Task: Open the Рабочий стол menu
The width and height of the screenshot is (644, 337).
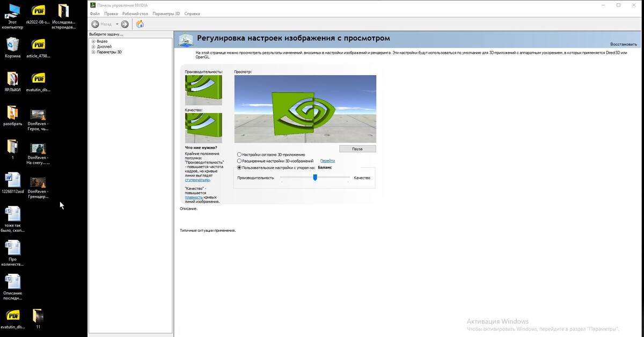Action: tap(135, 13)
